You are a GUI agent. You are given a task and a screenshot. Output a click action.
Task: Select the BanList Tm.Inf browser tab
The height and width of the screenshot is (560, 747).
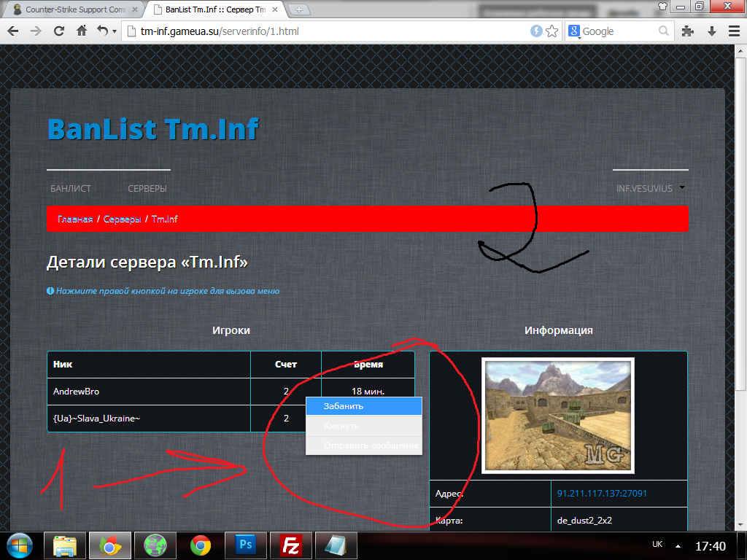214,9
